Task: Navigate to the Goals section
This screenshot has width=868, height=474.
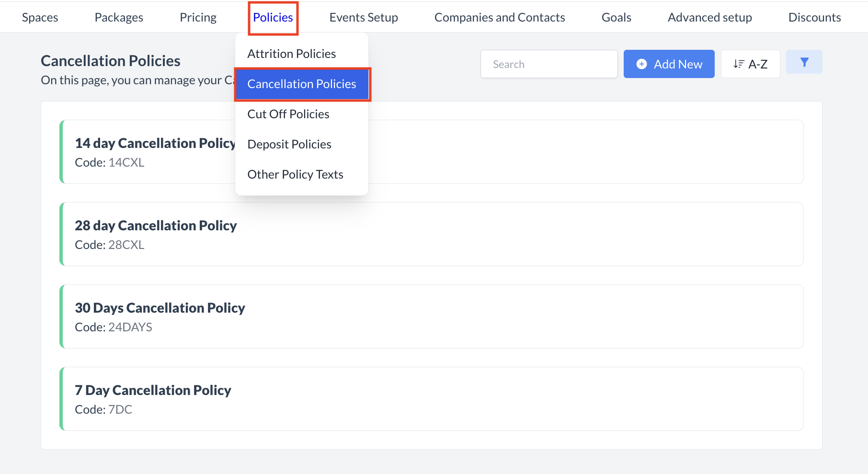Action: (616, 17)
